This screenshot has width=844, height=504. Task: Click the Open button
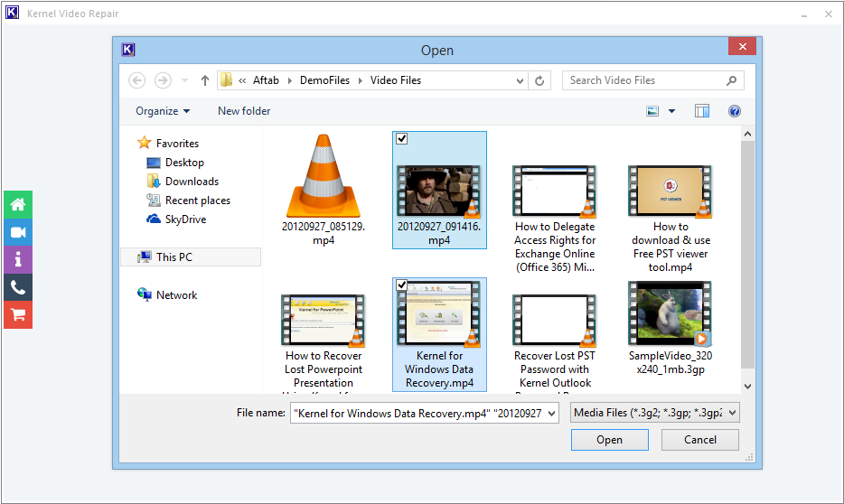(609, 440)
